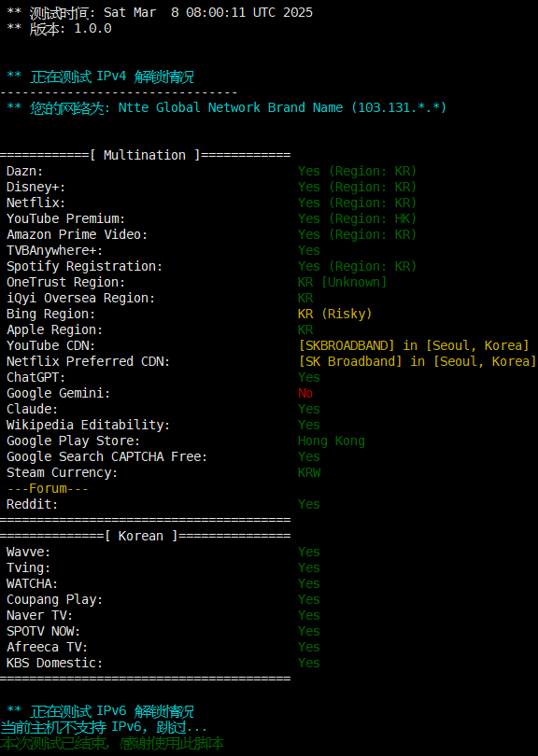Click the IPv6 test heading line
The image size is (538, 756).
(100, 711)
